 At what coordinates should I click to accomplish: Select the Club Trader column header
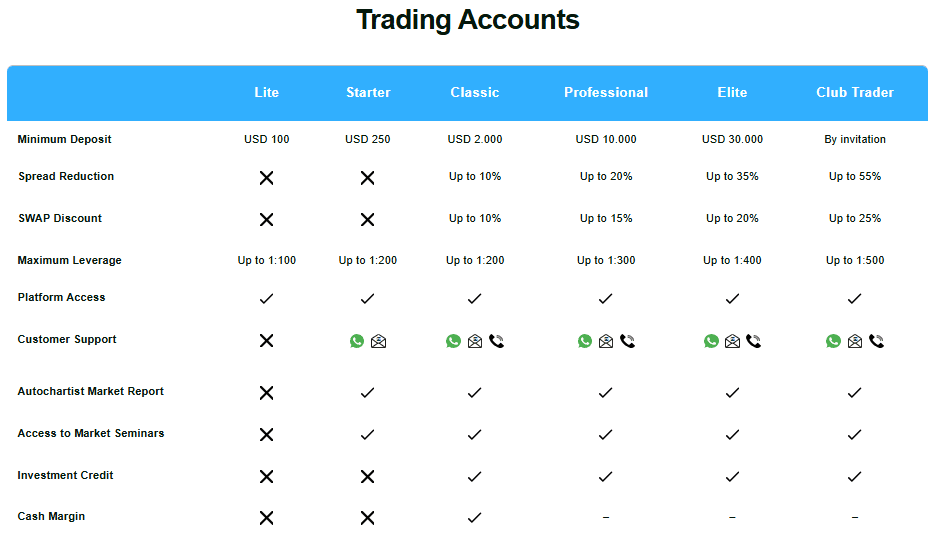[854, 92]
